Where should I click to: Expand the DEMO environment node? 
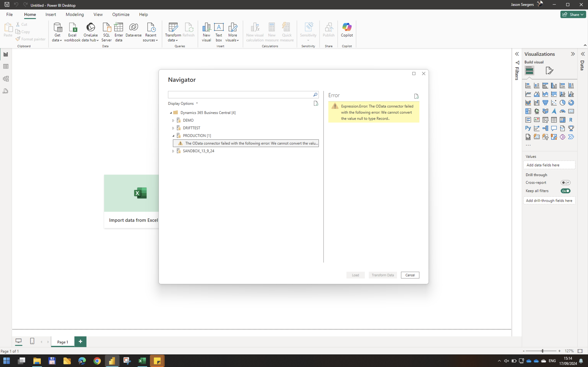[173, 120]
